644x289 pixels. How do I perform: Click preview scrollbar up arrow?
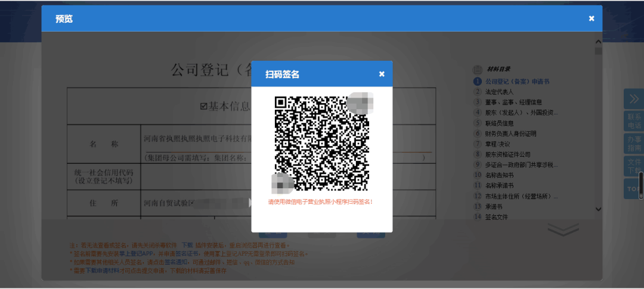coord(599,42)
